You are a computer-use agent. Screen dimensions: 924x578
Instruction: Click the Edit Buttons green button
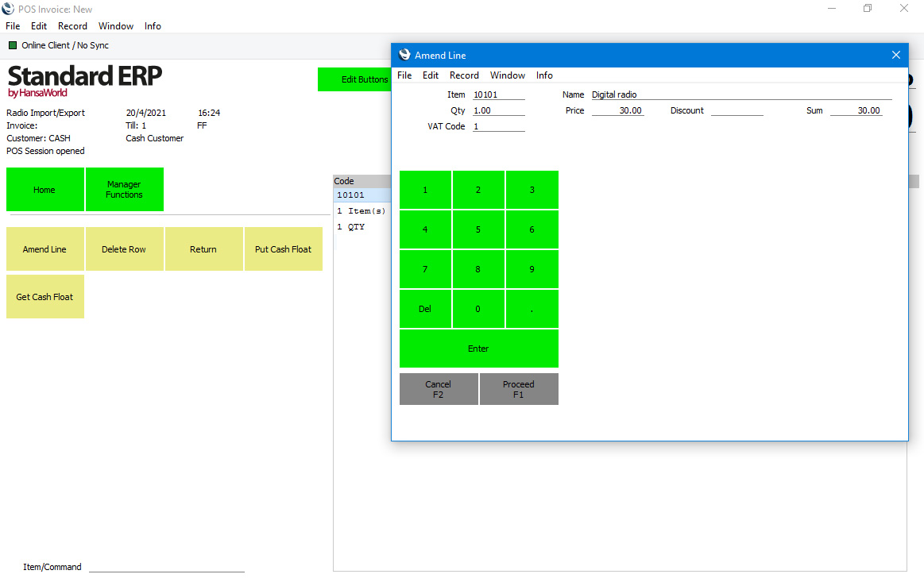point(354,79)
